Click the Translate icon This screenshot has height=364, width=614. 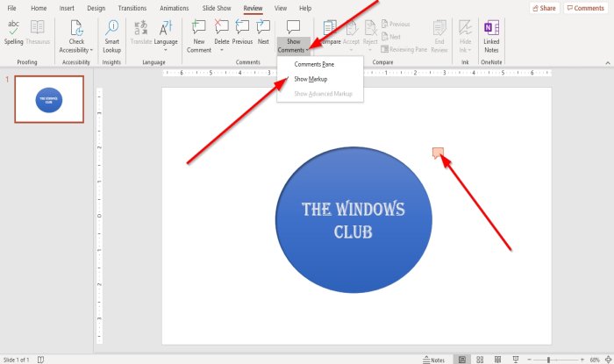[x=141, y=28]
